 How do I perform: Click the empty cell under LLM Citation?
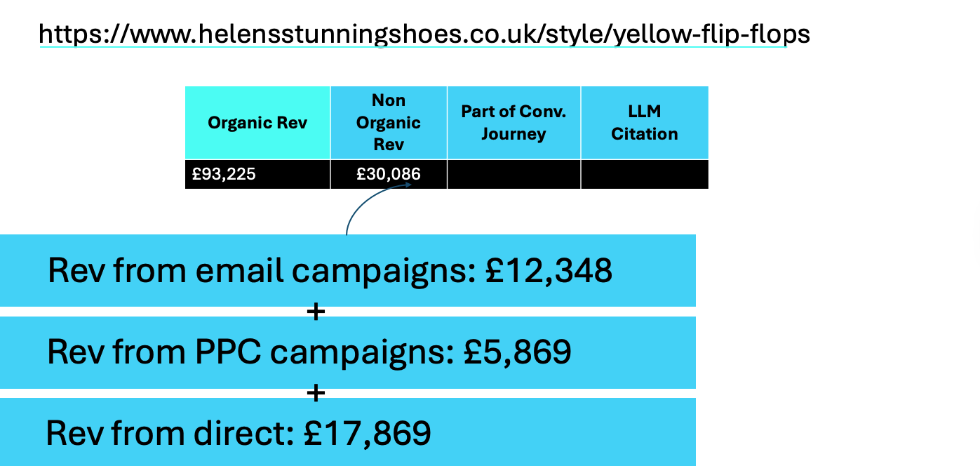tap(645, 174)
